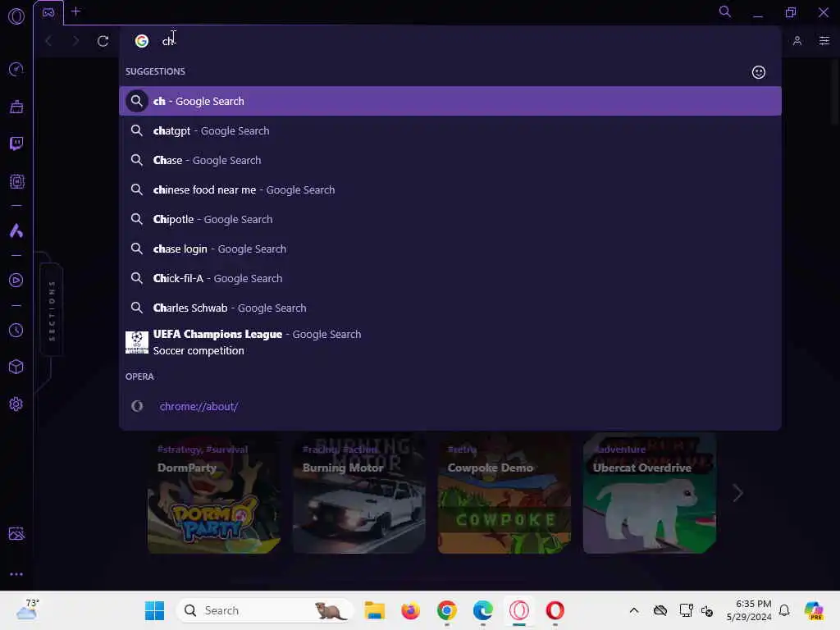
Task: Open the chrome://about/ suggestion link
Action: pyautogui.click(x=199, y=406)
